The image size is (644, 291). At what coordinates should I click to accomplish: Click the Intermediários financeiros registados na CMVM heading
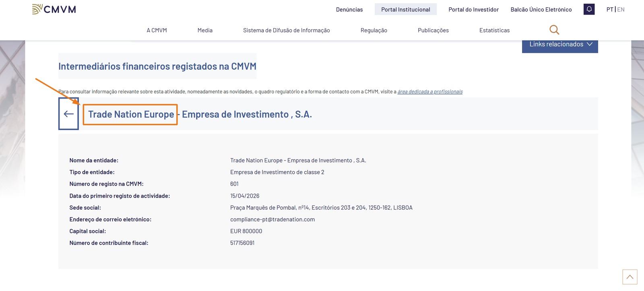157,66
